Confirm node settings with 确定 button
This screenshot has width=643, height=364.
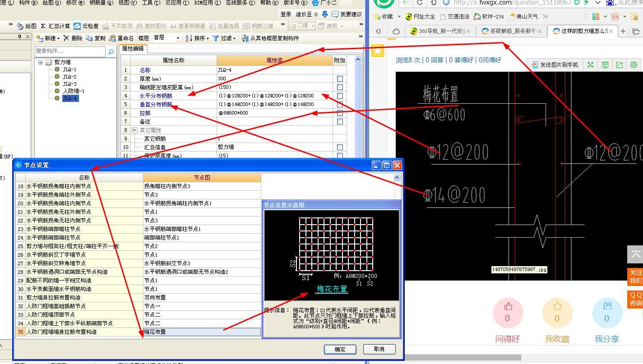340,350
